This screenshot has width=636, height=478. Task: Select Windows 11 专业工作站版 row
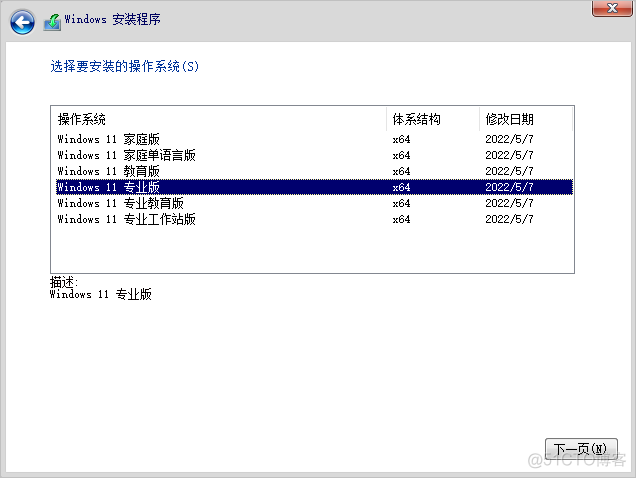pos(314,219)
